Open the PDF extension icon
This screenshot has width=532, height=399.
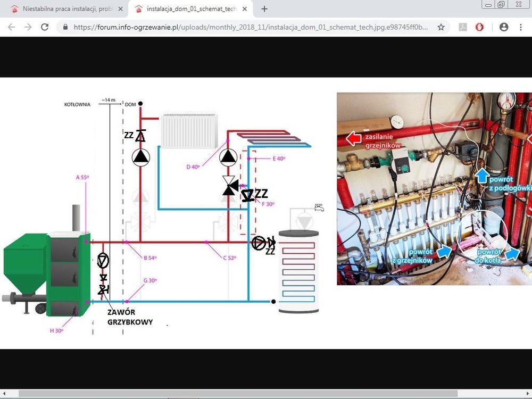coord(463,27)
